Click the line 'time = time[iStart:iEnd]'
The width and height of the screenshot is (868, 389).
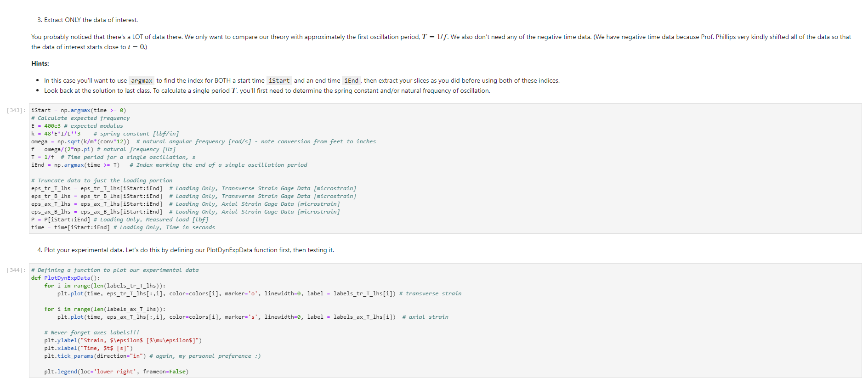pos(123,227)
